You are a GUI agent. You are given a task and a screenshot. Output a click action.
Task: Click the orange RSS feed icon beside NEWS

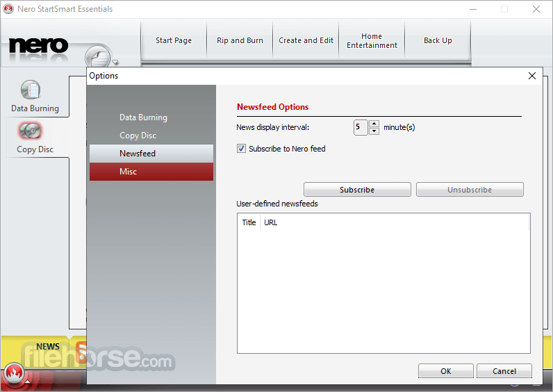[x=81, y=353]
